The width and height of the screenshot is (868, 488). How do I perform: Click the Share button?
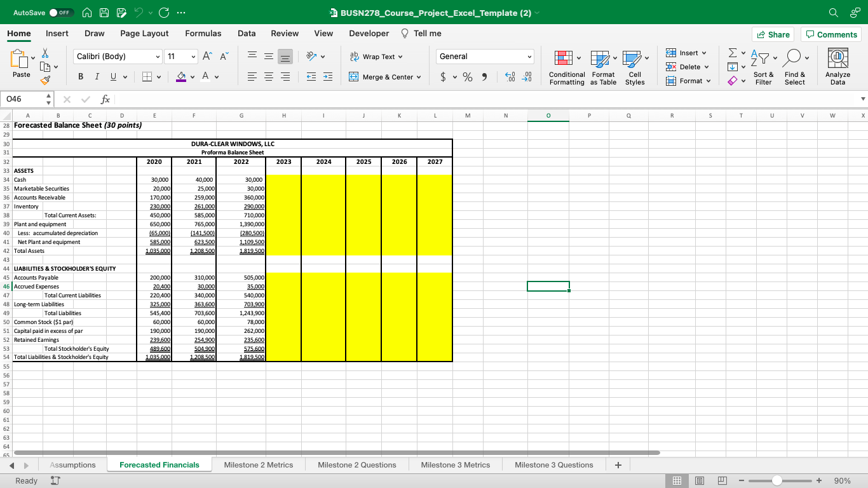click(x=773, y=34)
